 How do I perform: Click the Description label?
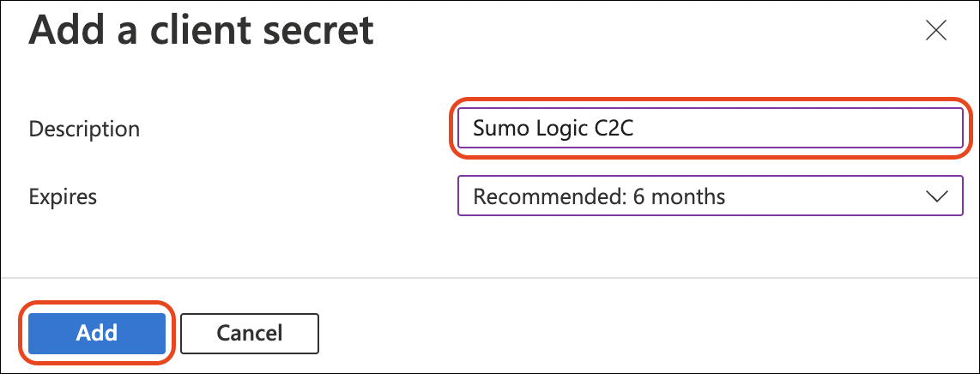click(x=84, y=129)
